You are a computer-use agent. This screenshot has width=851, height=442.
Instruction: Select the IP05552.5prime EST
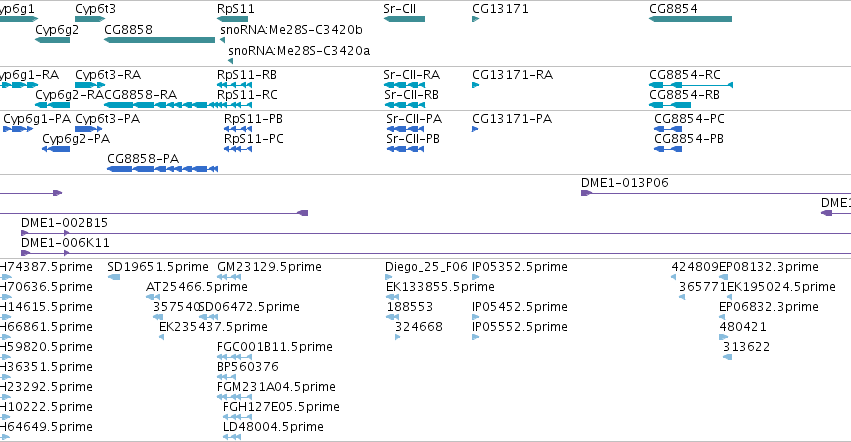pos(476,337)
